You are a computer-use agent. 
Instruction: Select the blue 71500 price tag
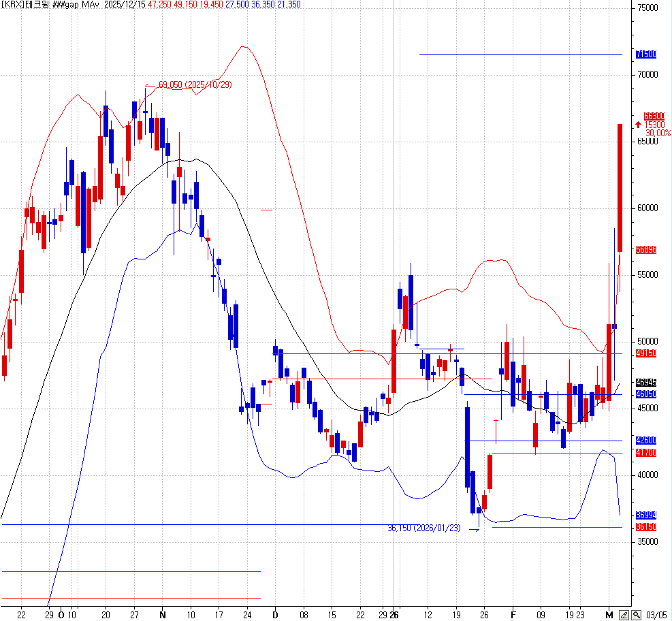point(645,54)
